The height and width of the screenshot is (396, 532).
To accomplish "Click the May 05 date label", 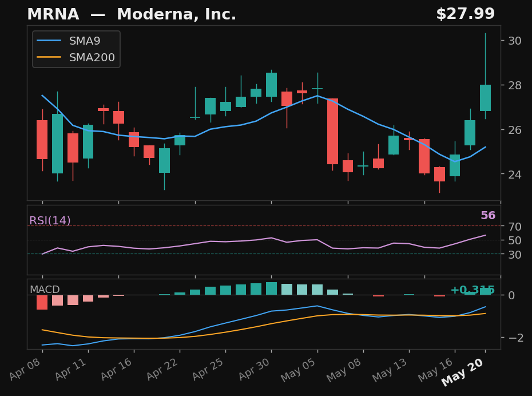I will click(299, 370).
